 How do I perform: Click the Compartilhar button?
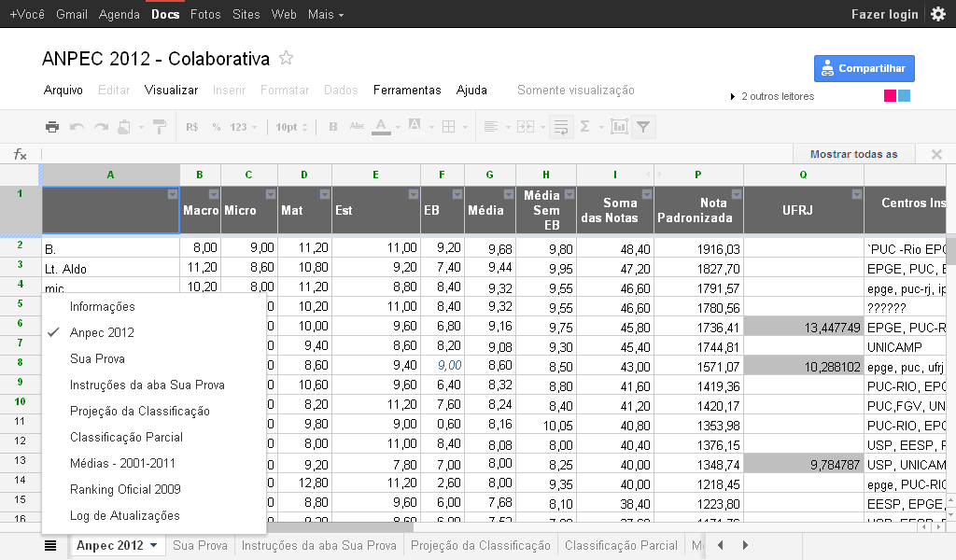pyautogui.click(x=864, y=68)
